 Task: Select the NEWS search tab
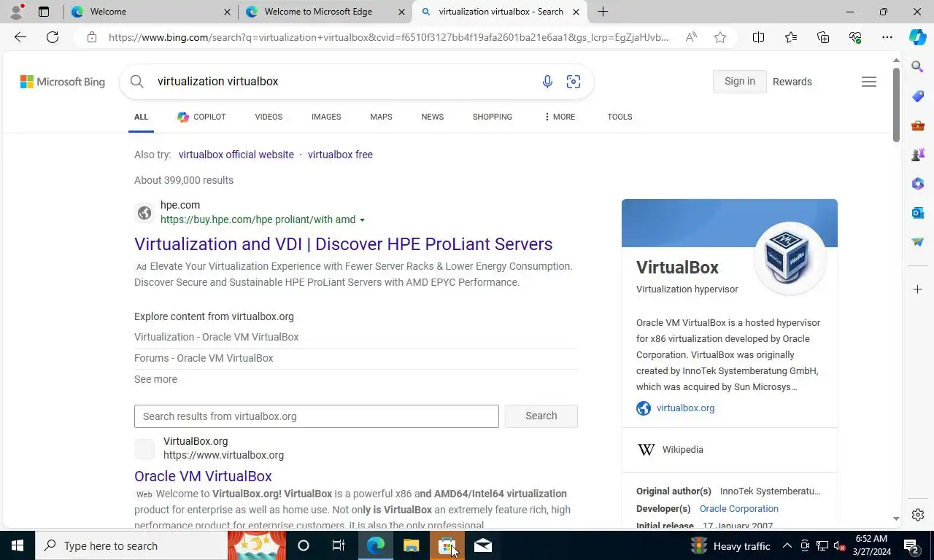(432, 117)
